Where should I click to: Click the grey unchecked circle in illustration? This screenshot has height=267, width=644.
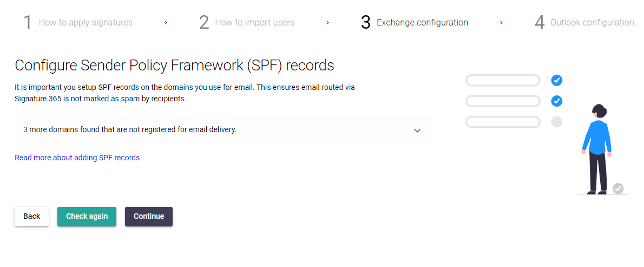[x=556, y=122]
